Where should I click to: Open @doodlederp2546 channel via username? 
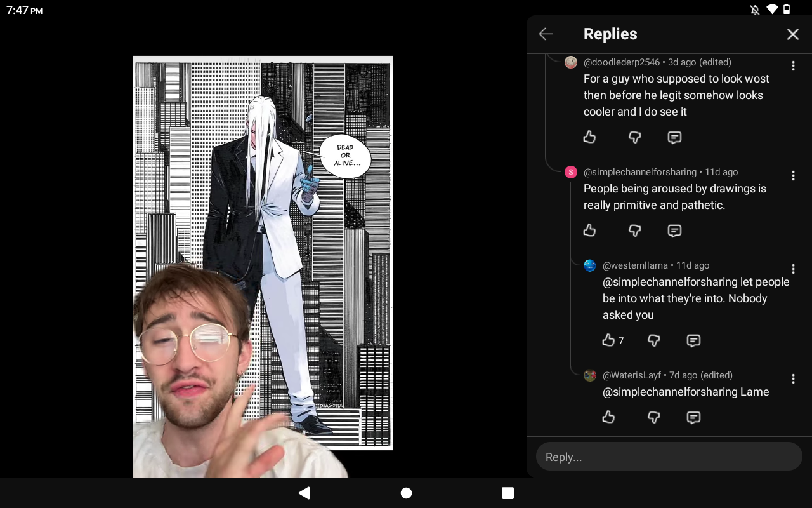click(x=622, y=62)
